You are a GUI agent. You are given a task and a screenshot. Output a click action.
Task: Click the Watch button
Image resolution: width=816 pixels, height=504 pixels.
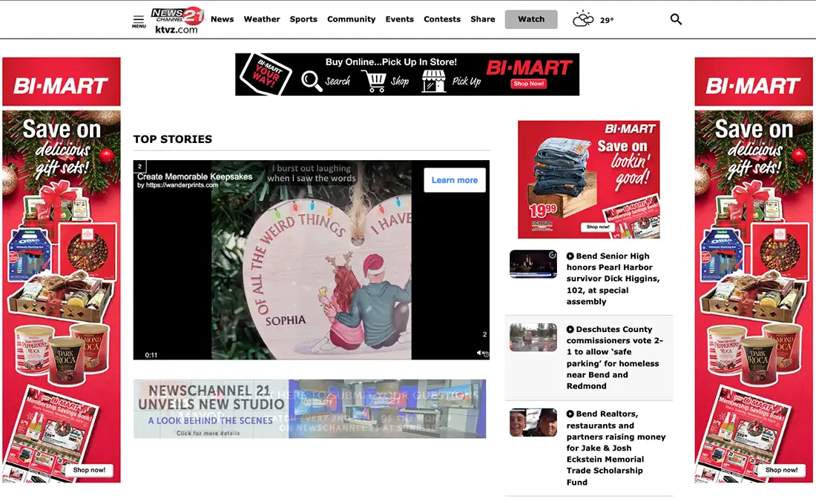[x=531, y=19]
